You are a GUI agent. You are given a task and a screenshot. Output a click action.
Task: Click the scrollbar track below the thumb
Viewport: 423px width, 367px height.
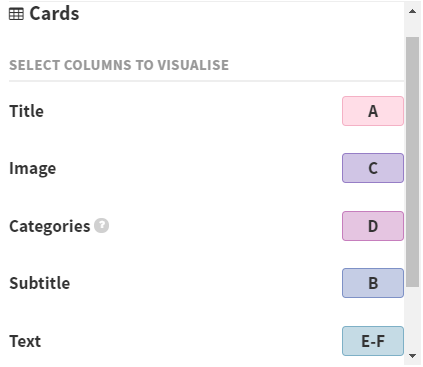click(412, 317)
